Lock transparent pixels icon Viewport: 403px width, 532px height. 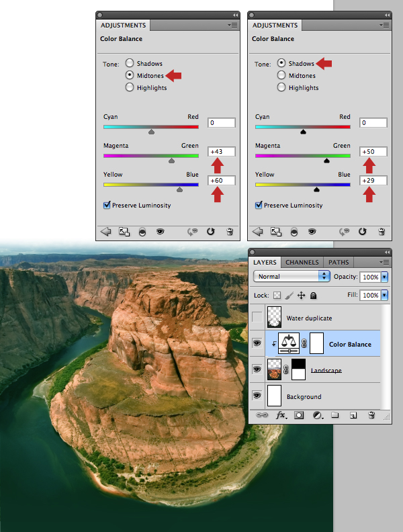coord(277,295)
